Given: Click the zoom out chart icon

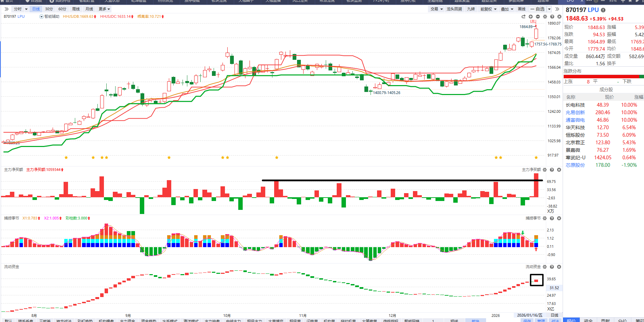Looking at the screenshot, I should coord(538,16).
